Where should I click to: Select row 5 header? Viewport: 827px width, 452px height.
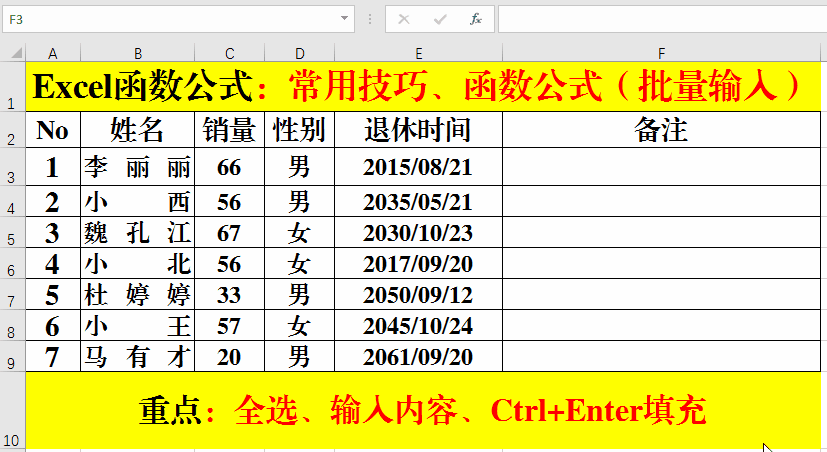12,232
